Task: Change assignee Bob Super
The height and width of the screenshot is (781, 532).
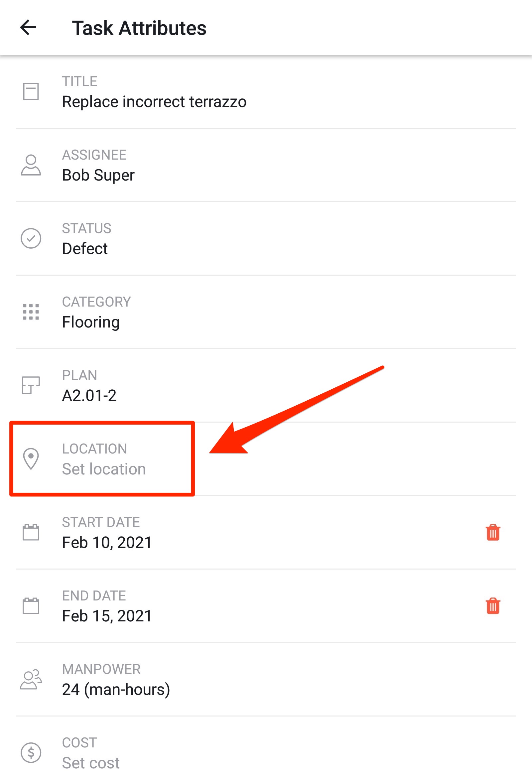Action: [266, 165]
